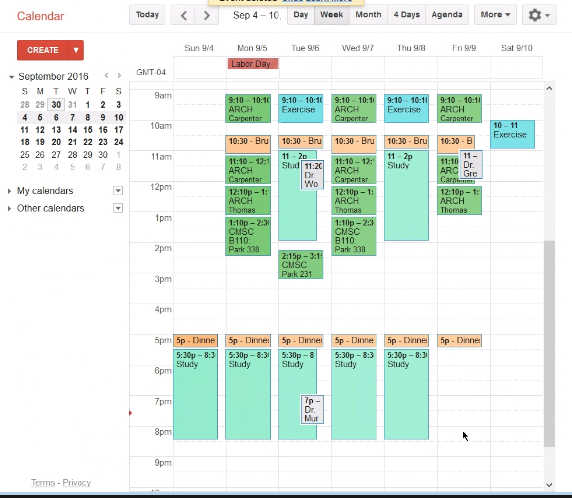Show next month in mini calendar

tap(119, 76)
